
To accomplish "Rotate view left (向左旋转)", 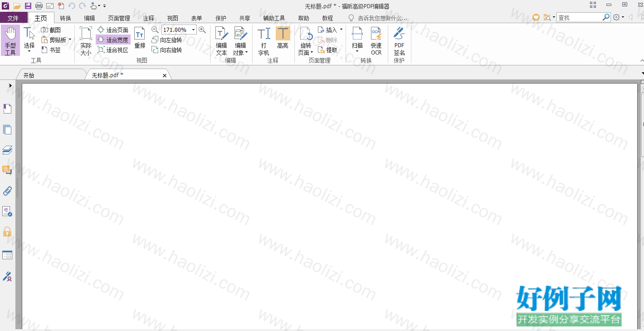I will (166, 40).
